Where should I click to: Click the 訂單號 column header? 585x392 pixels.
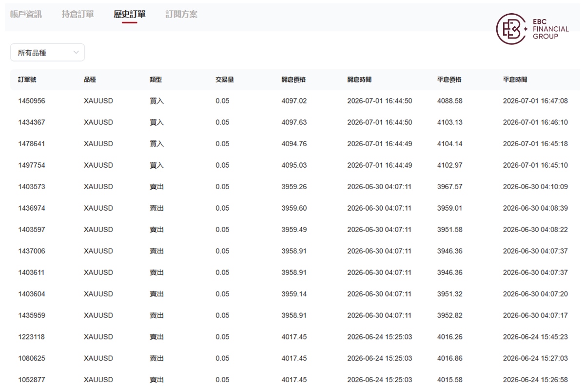pyautogui.click(x=27, y=79)
